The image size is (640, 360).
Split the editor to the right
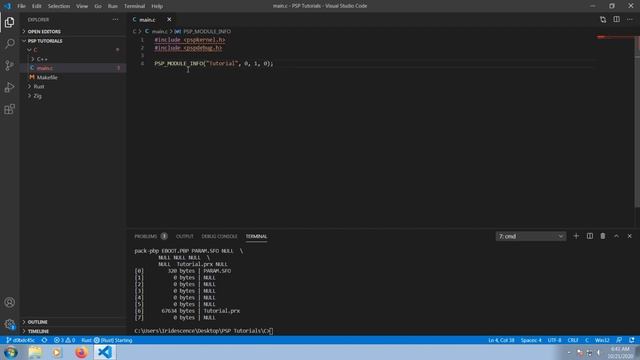click(616, 20)
